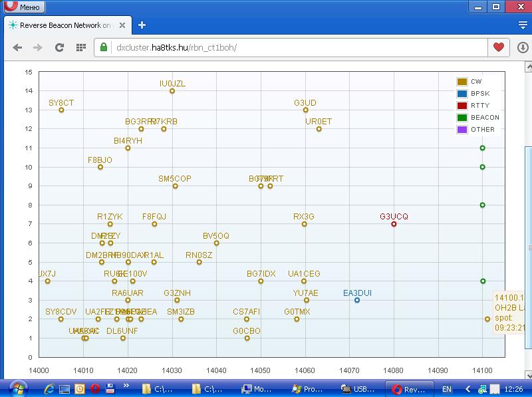Select the blue EA3DUI BPSK spot marker
Screen dimensions: 532x397
click(x=357, y=300)
